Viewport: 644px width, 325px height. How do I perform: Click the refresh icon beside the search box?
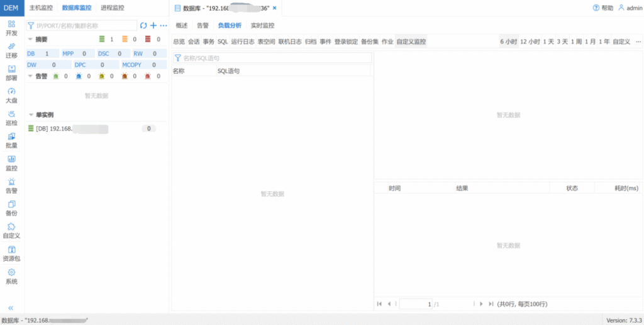coord(143,26)
